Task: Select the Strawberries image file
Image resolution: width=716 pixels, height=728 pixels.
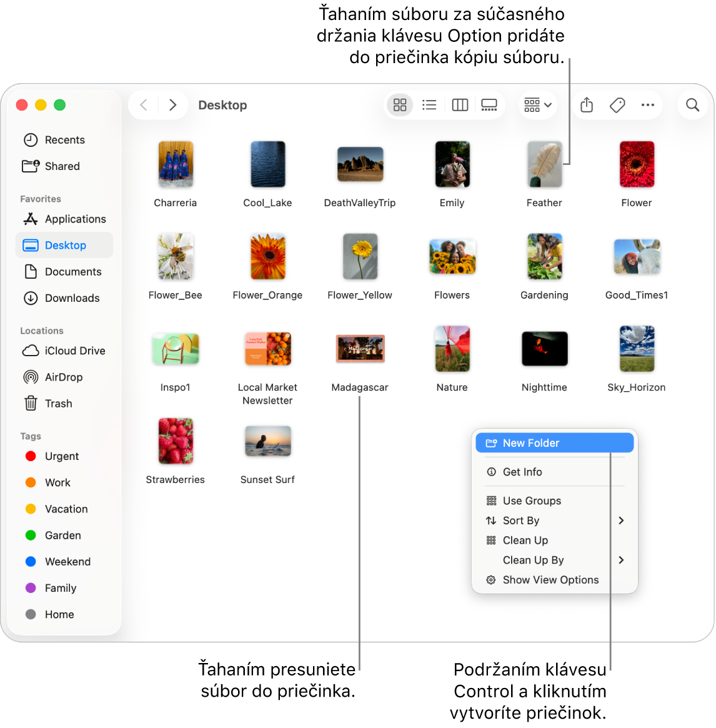Action: [176, 441]
